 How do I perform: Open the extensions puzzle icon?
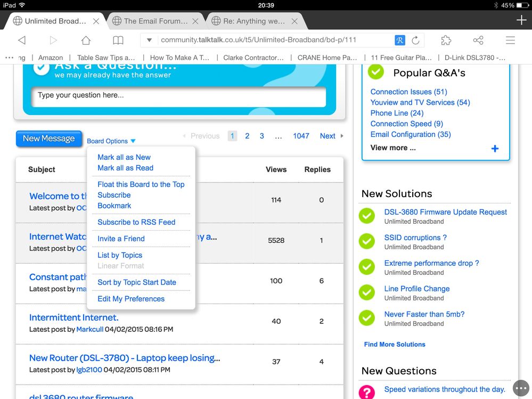[446, 40]
